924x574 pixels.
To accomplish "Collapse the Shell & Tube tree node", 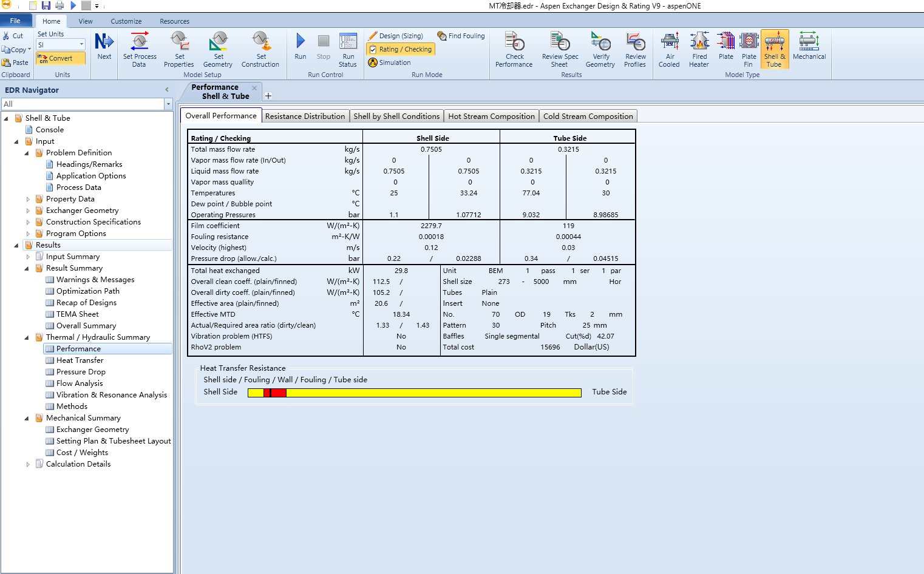I will point(6,118).
